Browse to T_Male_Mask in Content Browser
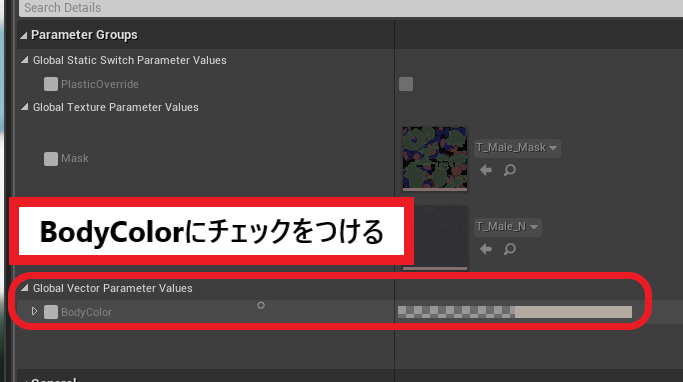This screenshot has width=683, height=382. (x=510, y=170)
